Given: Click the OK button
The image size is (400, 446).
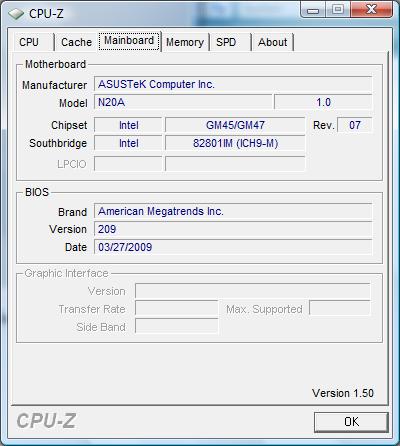Looking at the screenshot, I should click(351, 422).
